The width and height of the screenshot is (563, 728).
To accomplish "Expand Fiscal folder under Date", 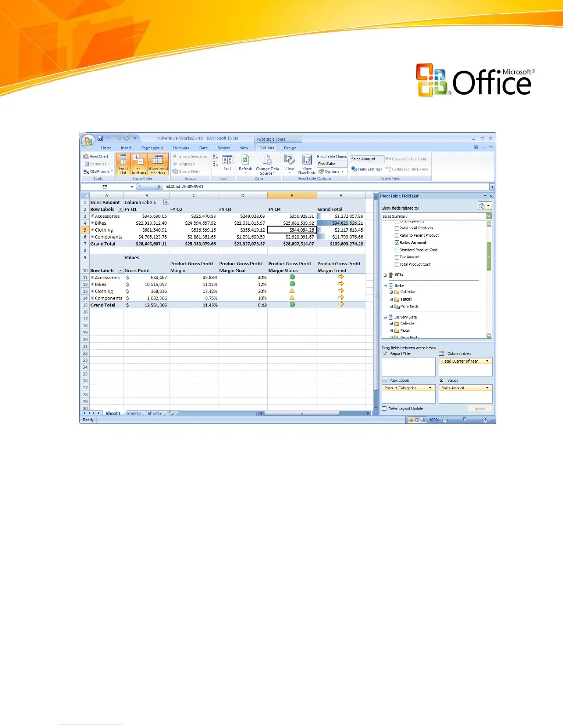I will [391, 299].
